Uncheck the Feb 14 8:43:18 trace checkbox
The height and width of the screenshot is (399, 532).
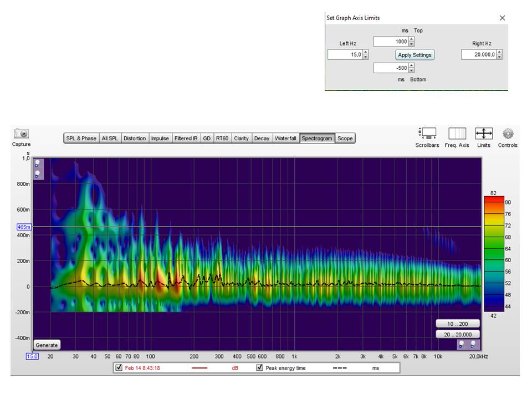click(x=119, y=368)
